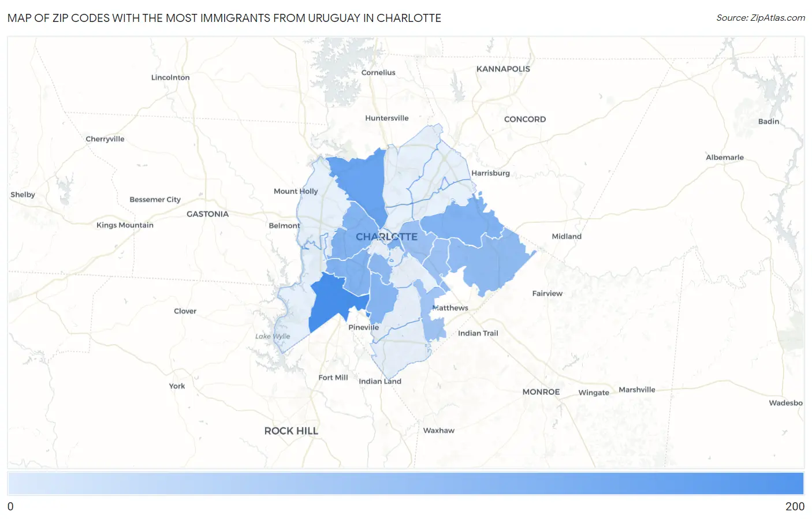Click the Lincolnton label
This screenshot has height=519, width=812.
[170, 77]
